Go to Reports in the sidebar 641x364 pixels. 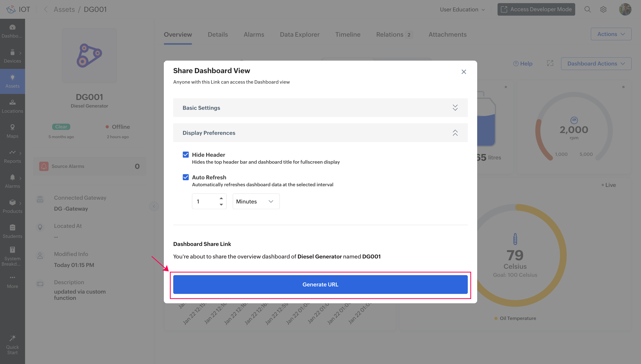(12, 156)
